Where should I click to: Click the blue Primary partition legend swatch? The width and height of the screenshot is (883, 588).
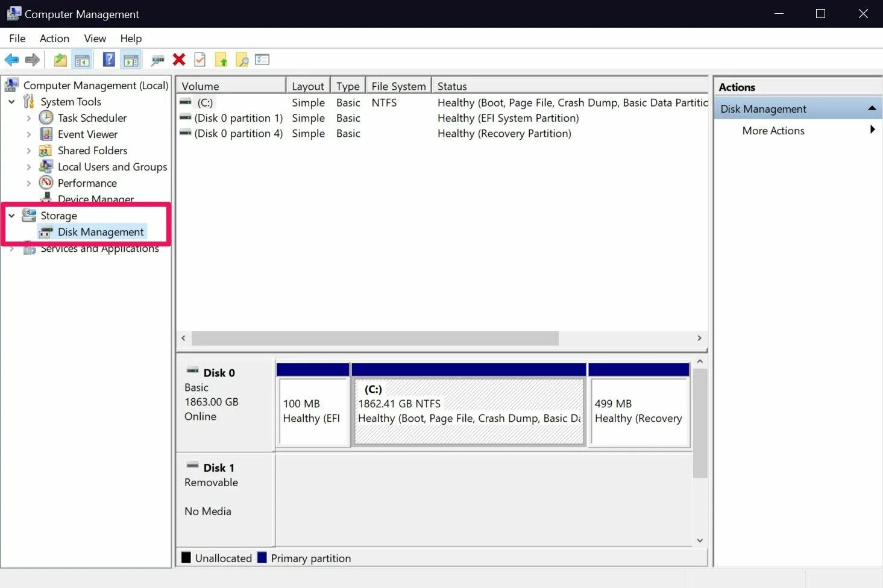pyautogui.click(x=262, y=557)
